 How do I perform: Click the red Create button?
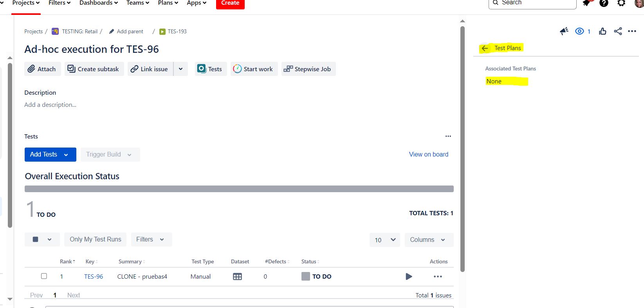click(230, 4)
